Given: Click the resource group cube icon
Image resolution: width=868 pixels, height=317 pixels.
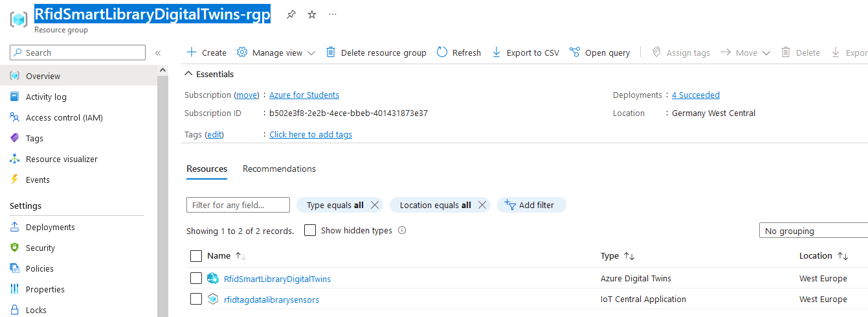Looking at the screenshot, I should [18, 19].
